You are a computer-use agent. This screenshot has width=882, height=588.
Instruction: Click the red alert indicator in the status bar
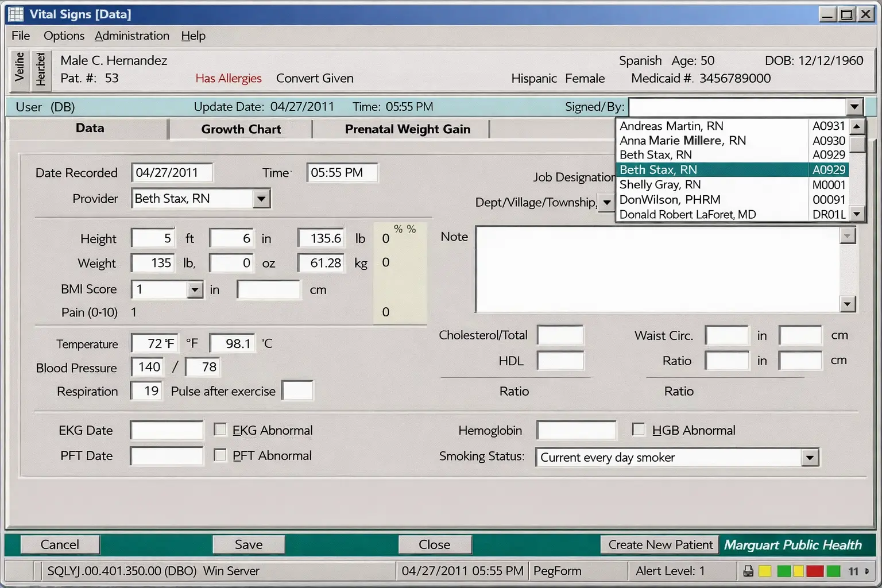[815, 571]
